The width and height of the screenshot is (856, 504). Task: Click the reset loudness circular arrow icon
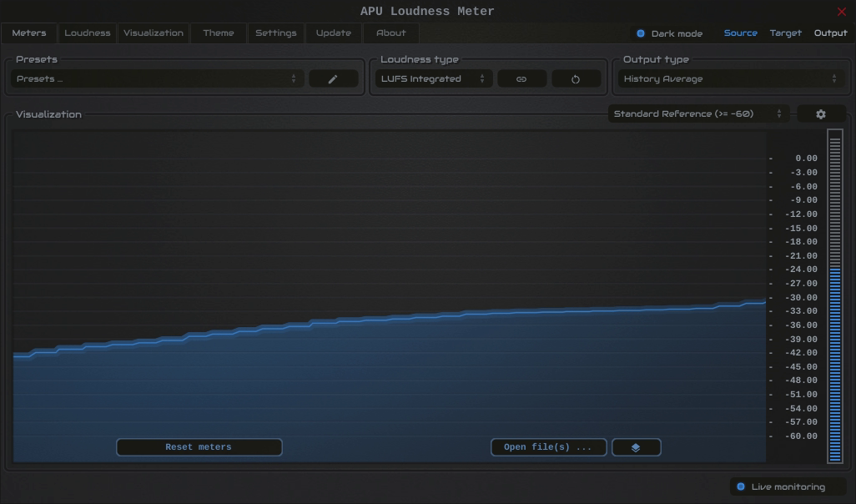[x=576, y=79]
